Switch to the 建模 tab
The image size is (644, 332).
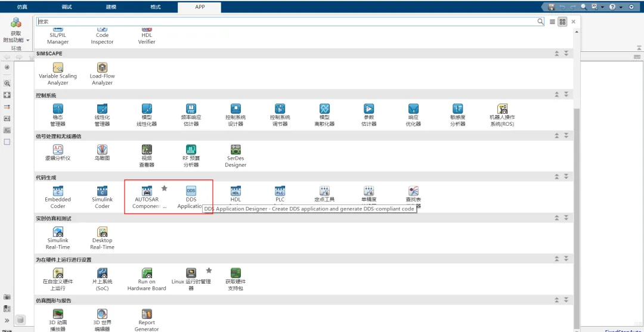click(x=111, y=7)
